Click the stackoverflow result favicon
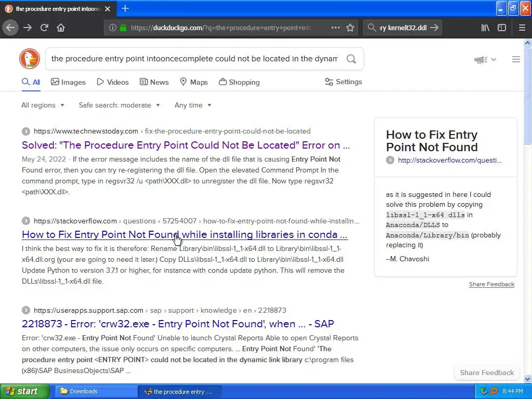The image size is (532, 399). [26, 221]
